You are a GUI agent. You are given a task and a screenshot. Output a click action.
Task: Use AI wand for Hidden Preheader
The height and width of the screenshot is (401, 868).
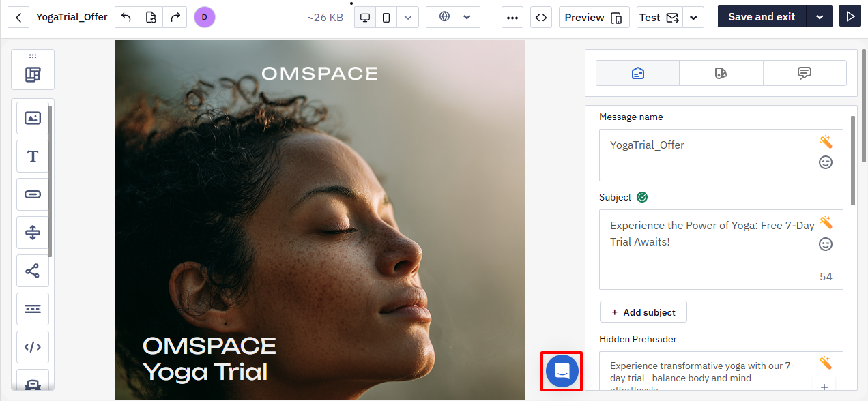click(826, 363)
